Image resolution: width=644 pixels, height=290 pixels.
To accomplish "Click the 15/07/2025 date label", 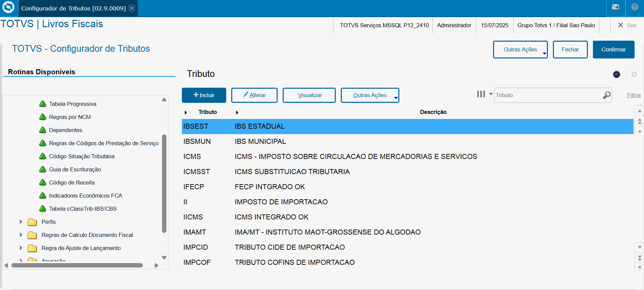I will coord(494,25).
